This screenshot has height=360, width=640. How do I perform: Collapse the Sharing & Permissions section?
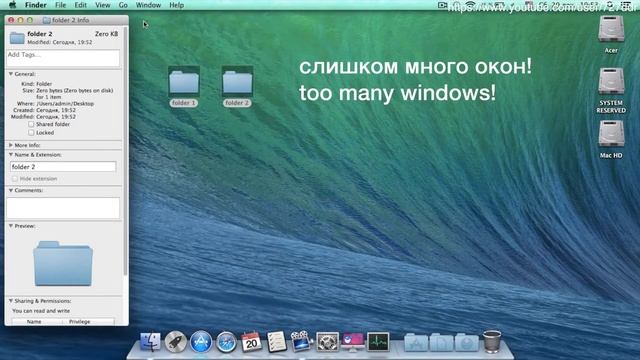coord(11,301)
